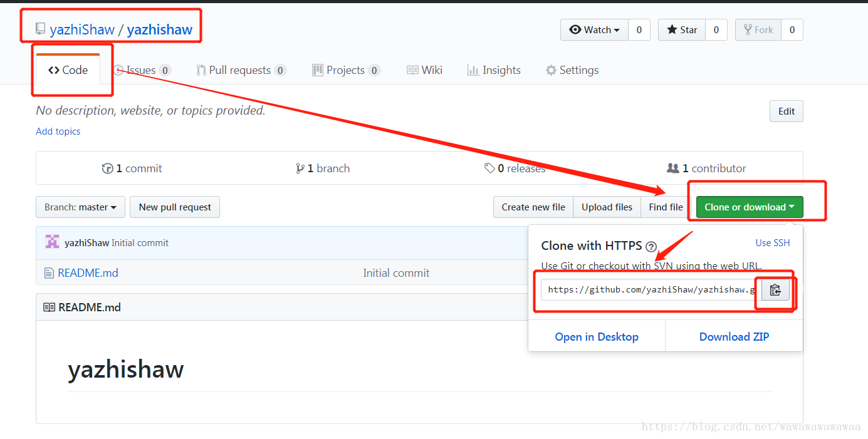Select the HTTPS clone URL field

[652, 290]
